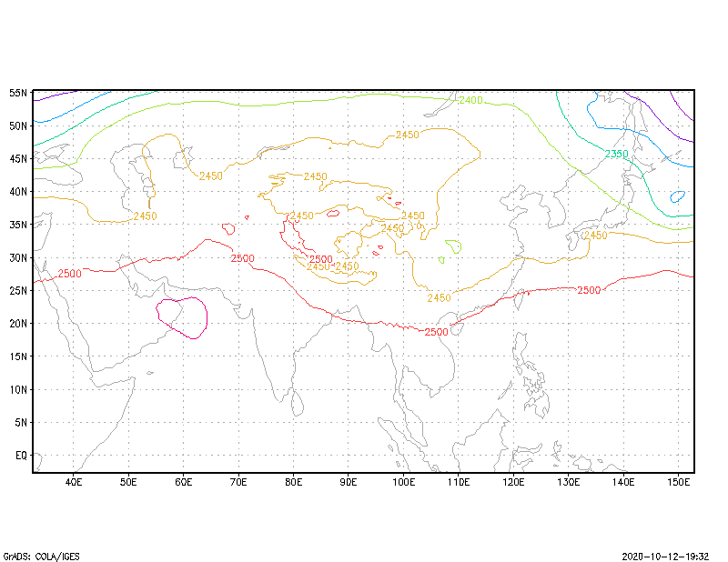Click the 130E longitude axis label
Screen dimensions: 728x562
[x=568, y=482]
